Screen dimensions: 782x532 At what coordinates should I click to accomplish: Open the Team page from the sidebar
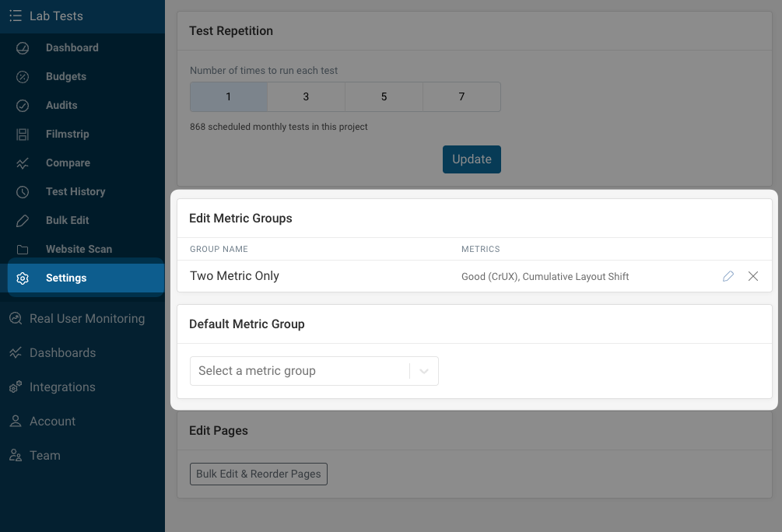coord(44,455)
